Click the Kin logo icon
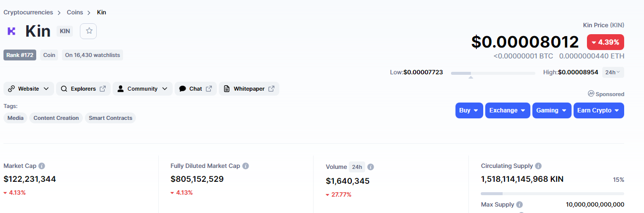 [11, 31]
